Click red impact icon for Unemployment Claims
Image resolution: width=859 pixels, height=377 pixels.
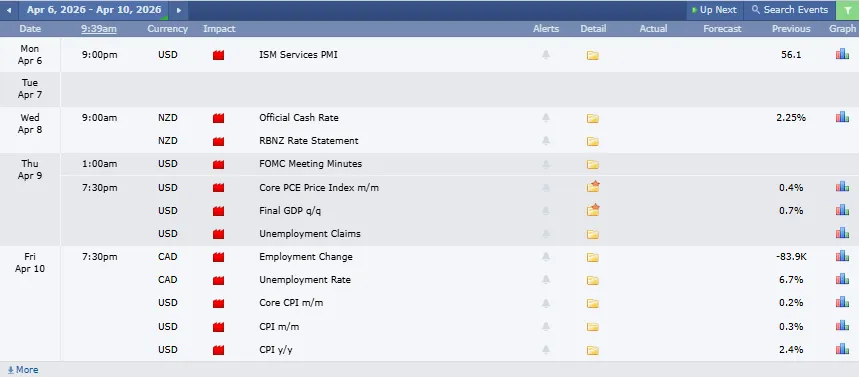(x=219, y=234)
